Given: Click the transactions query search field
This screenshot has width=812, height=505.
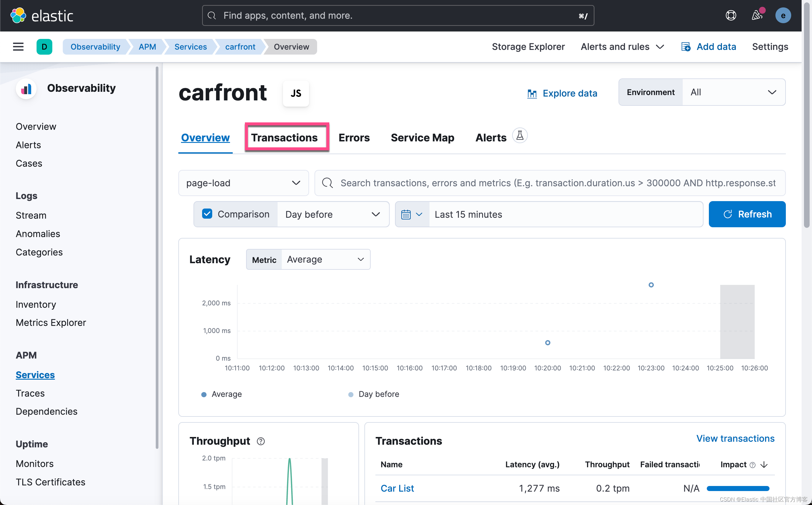Looking at the screenshot, I should [x=550, y=183].
